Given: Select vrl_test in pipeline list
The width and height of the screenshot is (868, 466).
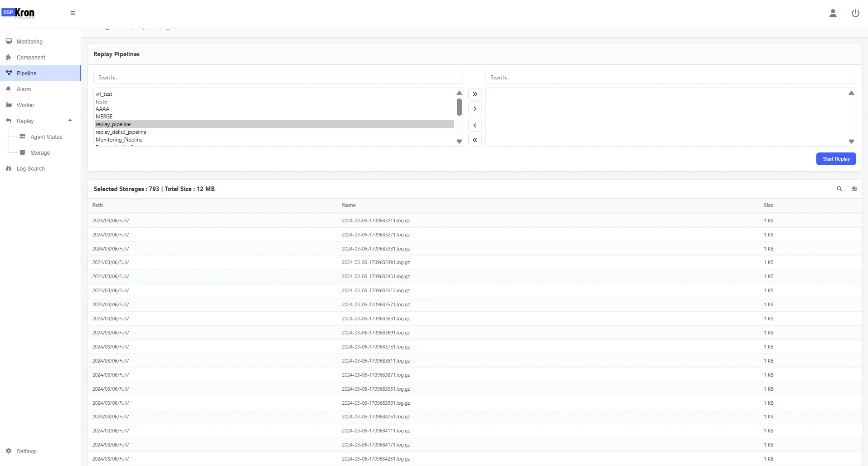Looking at the screenshot, I should [274, 94].
